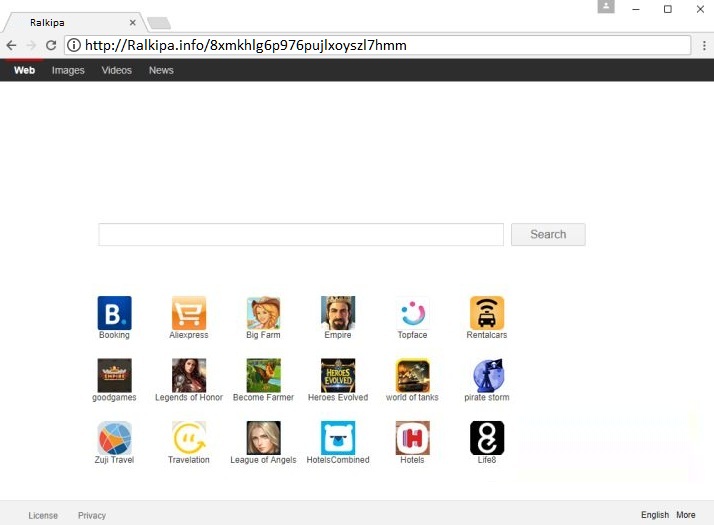Click the Search button
This screenshot has width=714, height=525.
pyautogui.click(x=548, y=234)
